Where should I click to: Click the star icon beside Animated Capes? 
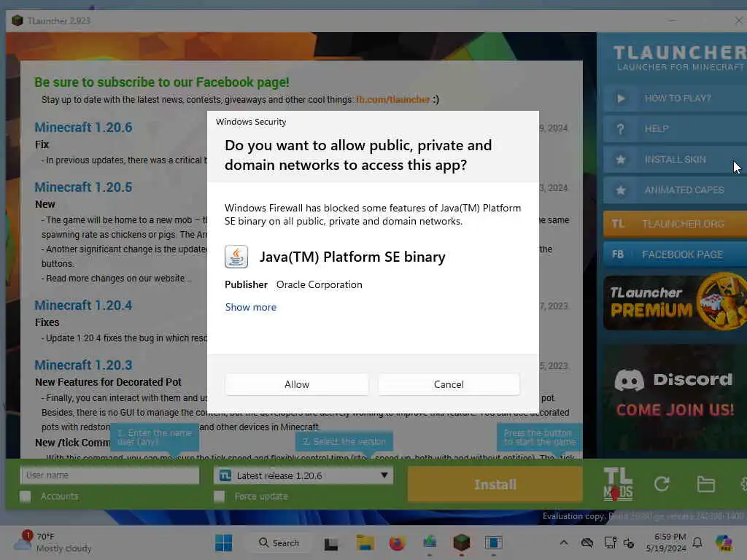(x=620, y=190)
